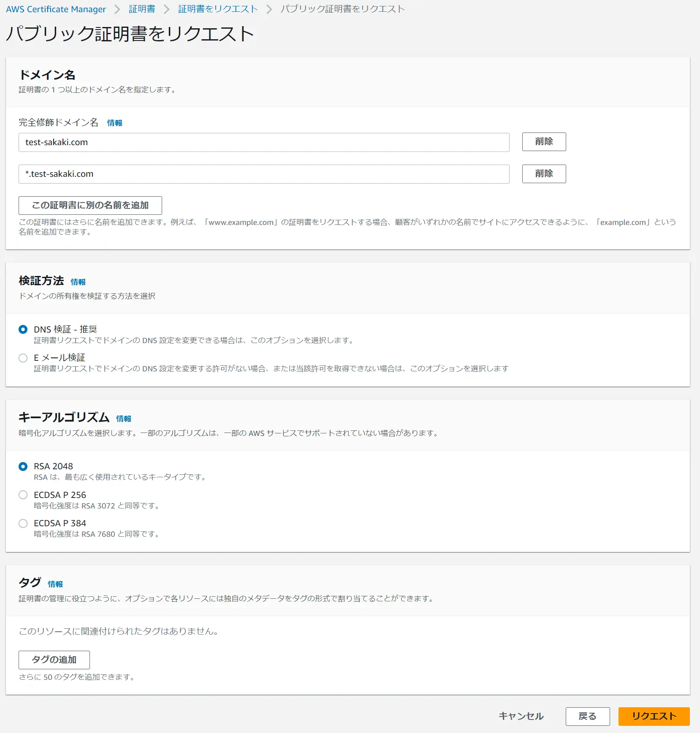Viewport: 700px width, 733px height.
Task: Select E メール検証 radio button
Action: tap(23, 358)
